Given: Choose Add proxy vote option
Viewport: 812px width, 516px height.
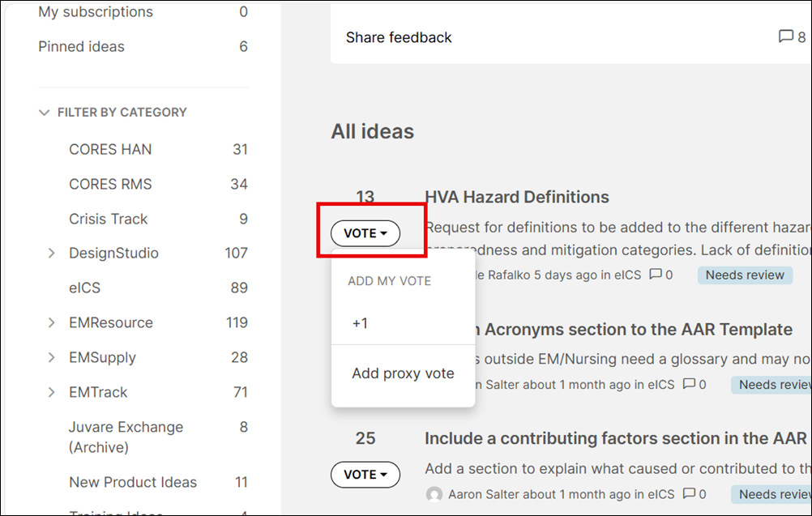Looking at the screenshot, I should click(403, 373).
